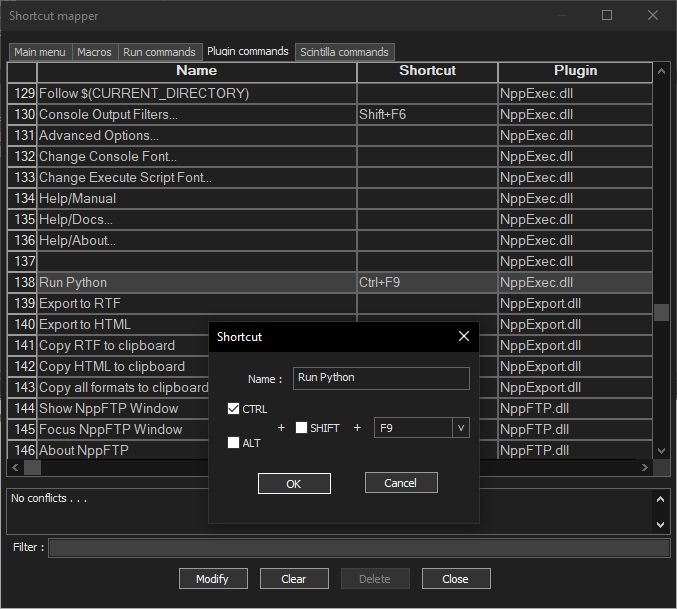The height and width of the screenshot is (609, 677).
Task: Enable the ALT modifier checkbox
Action: 234,443
